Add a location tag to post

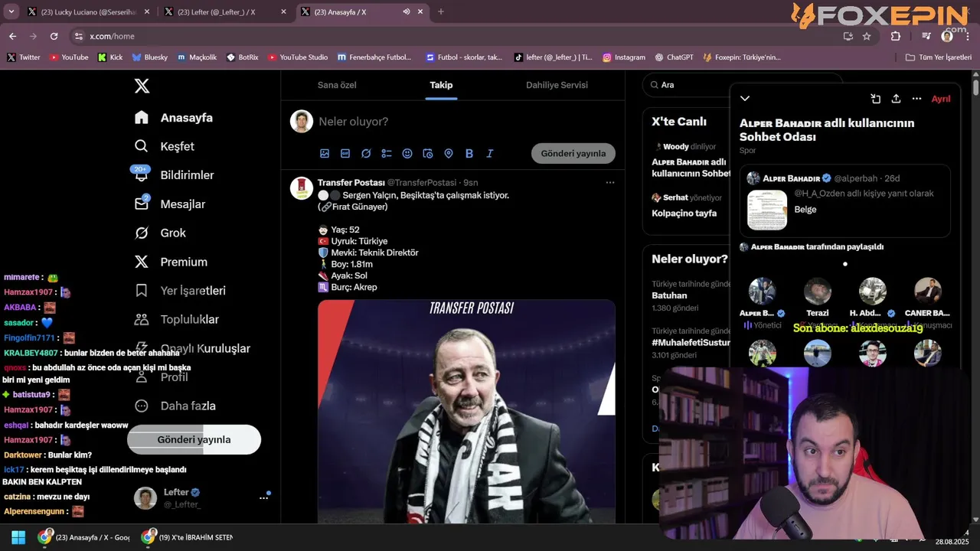pos(449,154)
